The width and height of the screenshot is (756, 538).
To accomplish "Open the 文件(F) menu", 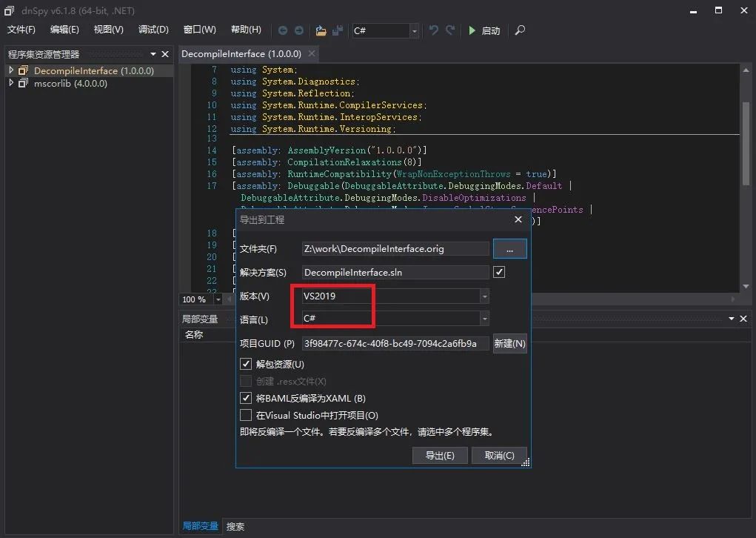I will (x=21, y=30).
